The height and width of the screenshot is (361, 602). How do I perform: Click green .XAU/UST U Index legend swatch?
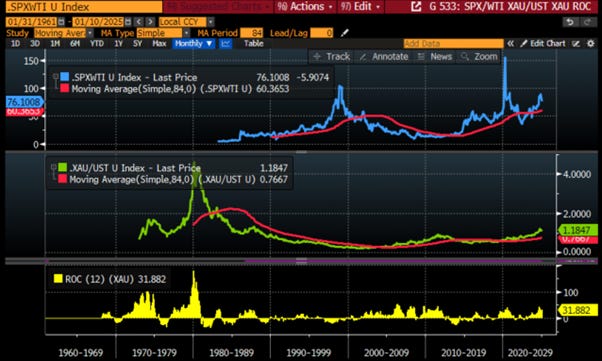pos(62,167)
